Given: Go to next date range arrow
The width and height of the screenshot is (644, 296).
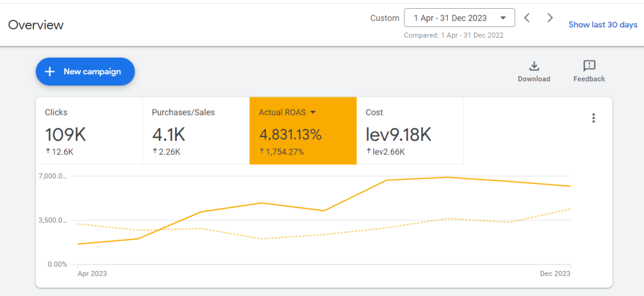Looking at the screenshot, I should [x=550, y=18].
